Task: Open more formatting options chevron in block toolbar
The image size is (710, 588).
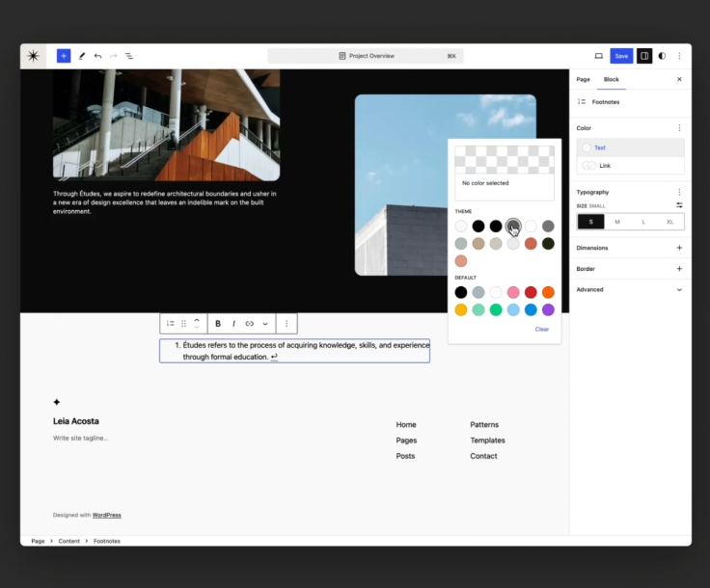Action: point(265,324)
